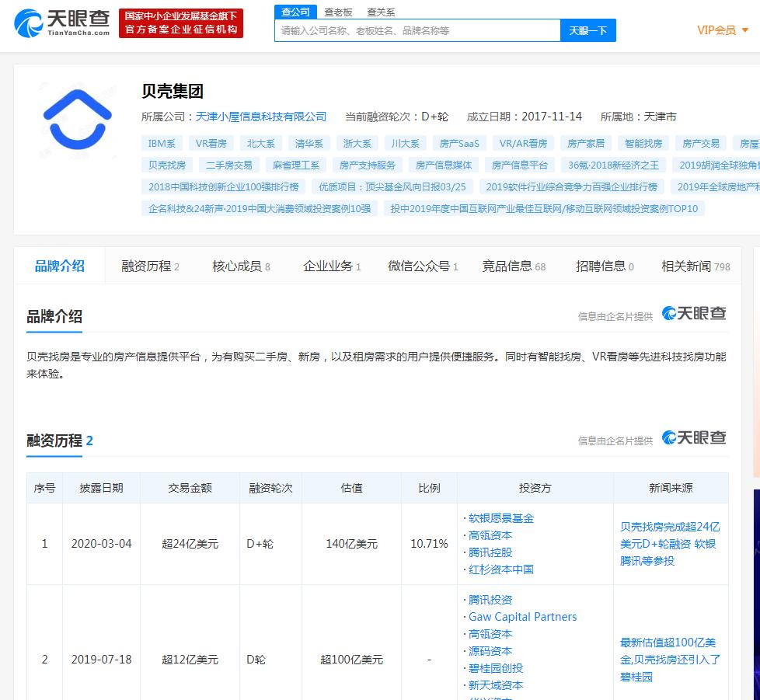The height and width of the screenshot is (700, 760).
Task: Switch to the 相关新闻 tab
Action: 696,266
